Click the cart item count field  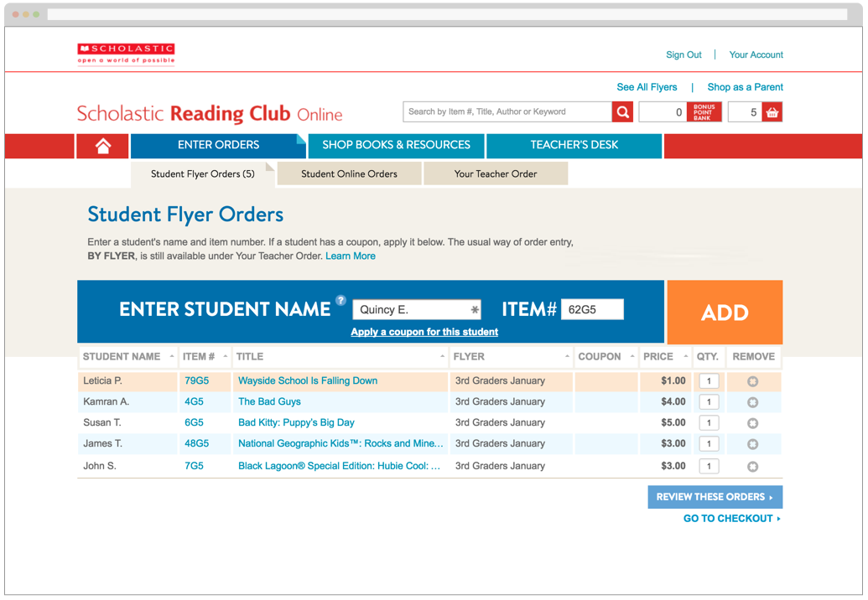[x=745, y=112]
